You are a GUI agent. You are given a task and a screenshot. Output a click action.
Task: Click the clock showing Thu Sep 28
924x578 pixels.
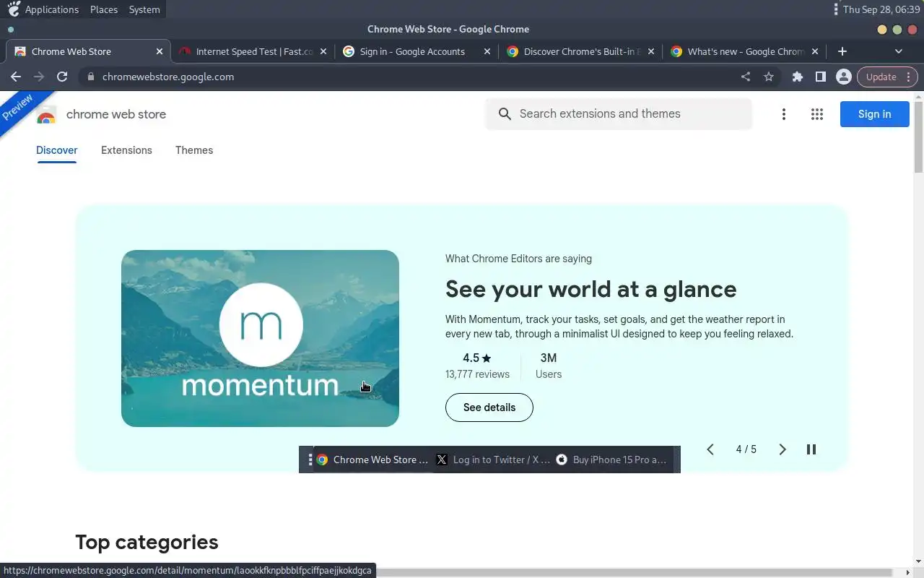[881, 9]
